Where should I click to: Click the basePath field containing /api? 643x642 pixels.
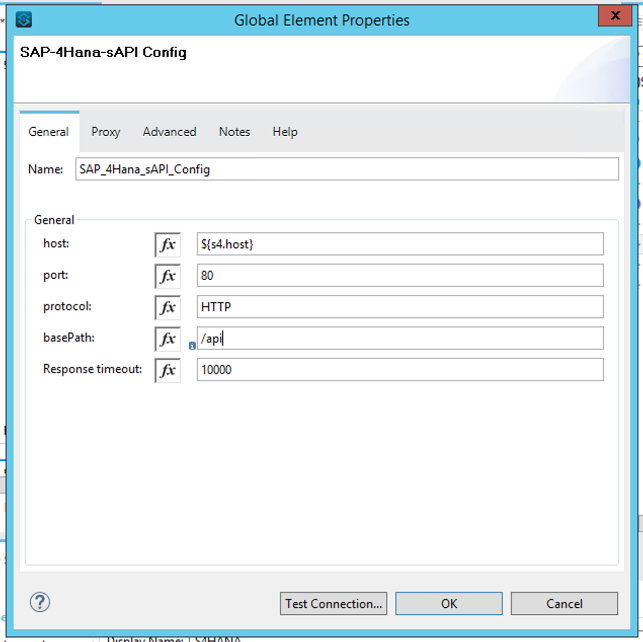point(400,338)
